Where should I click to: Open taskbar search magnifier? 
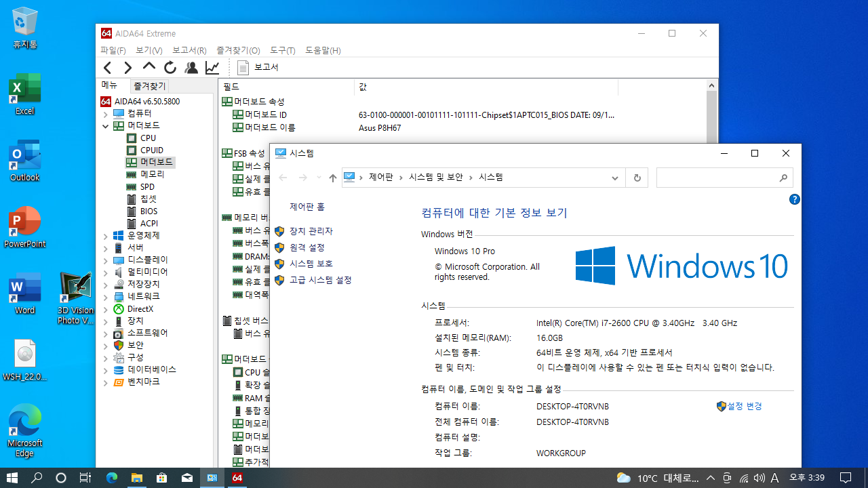pyautogui.click(x=37, y=478)
